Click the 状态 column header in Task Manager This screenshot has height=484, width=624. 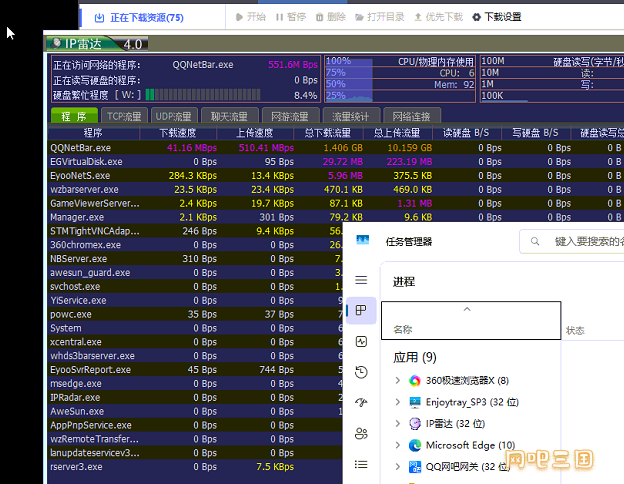point(575,330)
